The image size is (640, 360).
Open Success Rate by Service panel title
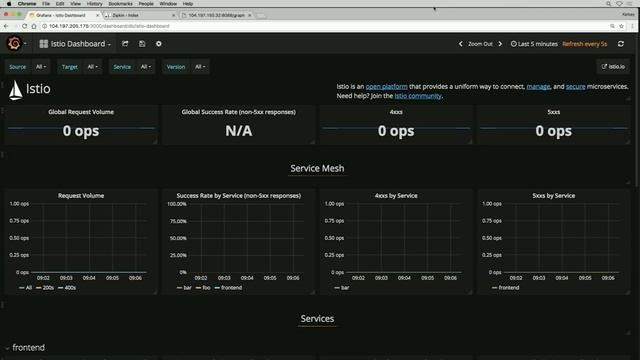(238, 196)
